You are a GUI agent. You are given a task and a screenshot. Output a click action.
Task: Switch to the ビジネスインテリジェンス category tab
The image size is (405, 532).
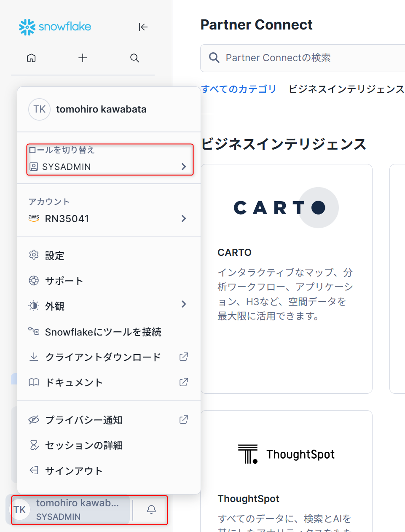pyautogui.click(x=346, y=89)
